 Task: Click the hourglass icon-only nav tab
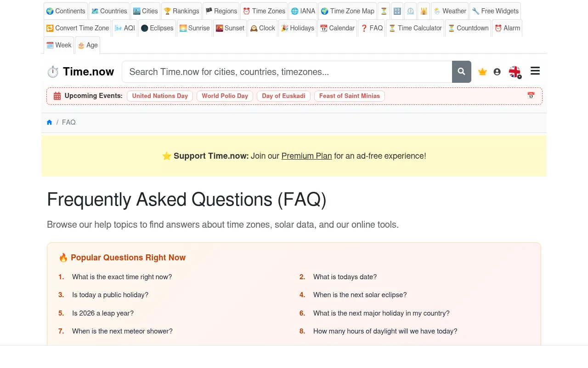click(384, 11)
